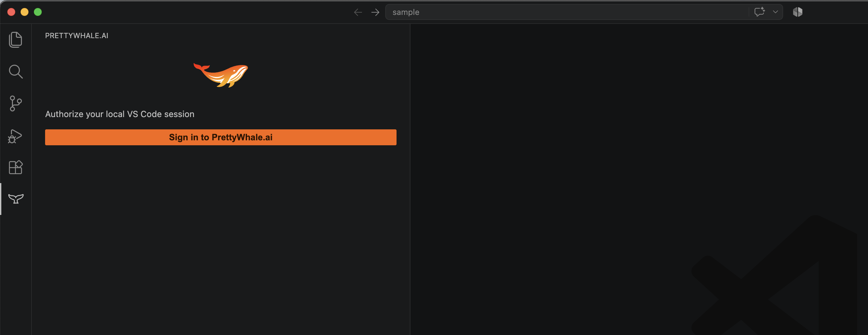The image size is (868, 335).
Task: Open the Explorer view in the activity bar
Action: [16, 40]
